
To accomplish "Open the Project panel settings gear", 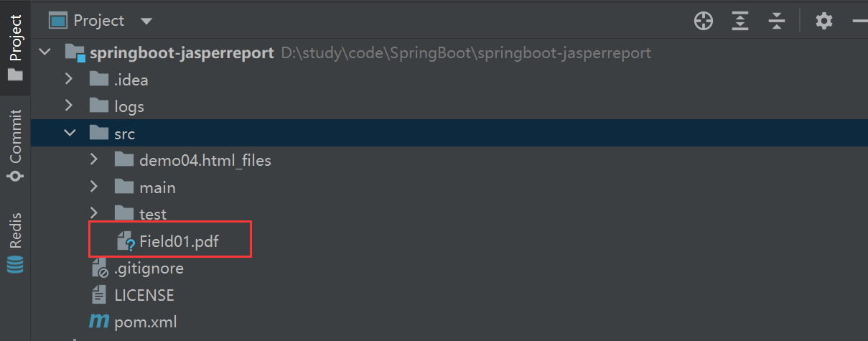I will (x=824, y=22).
